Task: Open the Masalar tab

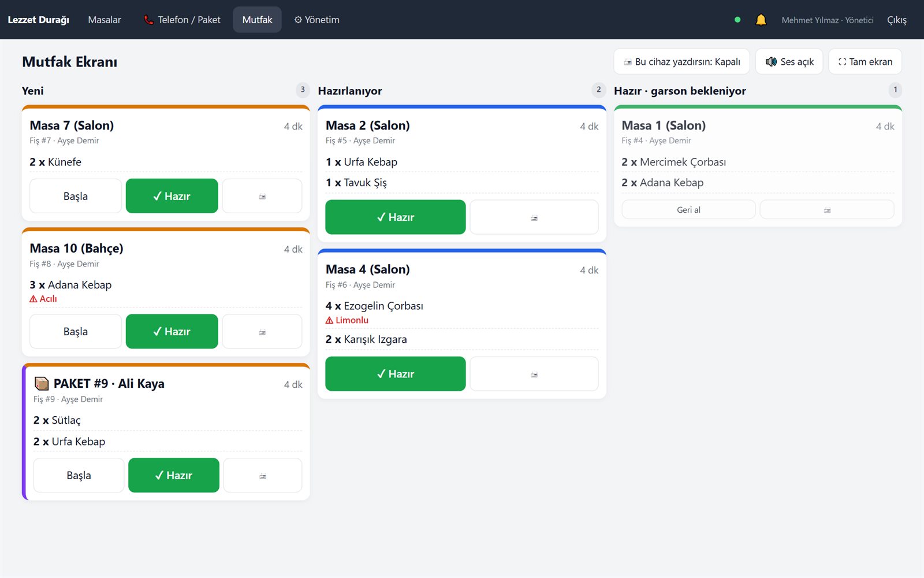Action: (105, 20)
